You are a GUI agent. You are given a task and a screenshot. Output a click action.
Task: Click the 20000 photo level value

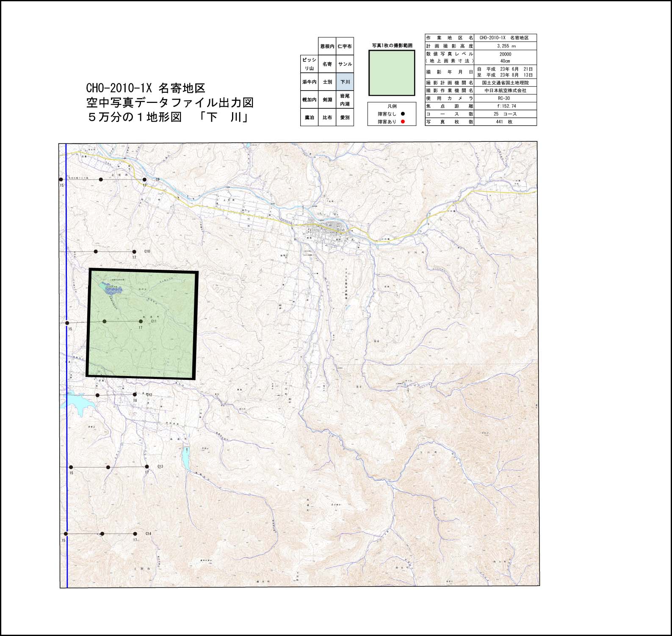pos(505,54)
